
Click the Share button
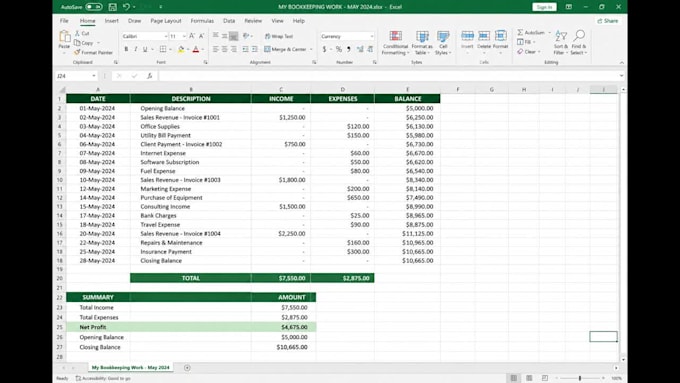pos(608,21)
